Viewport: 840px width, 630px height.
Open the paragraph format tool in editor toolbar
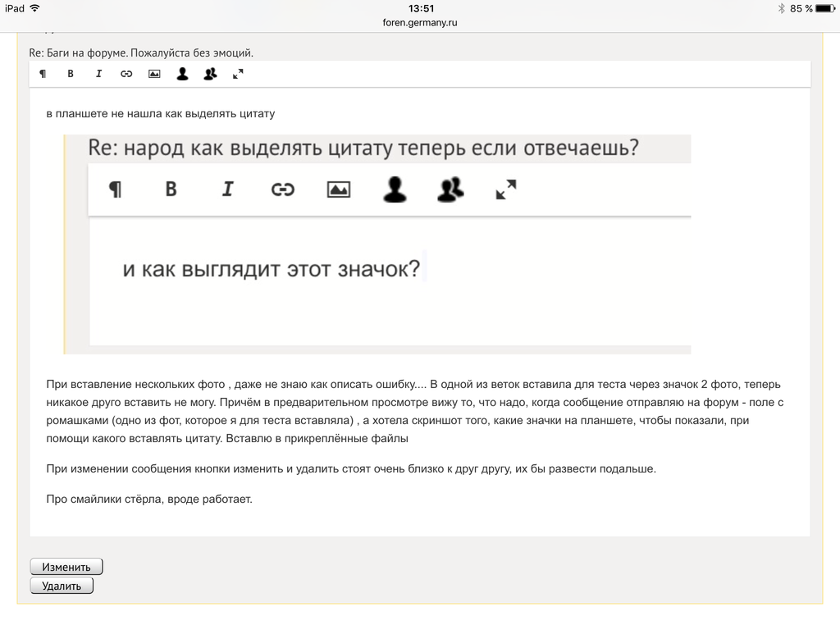click(43, 74)
